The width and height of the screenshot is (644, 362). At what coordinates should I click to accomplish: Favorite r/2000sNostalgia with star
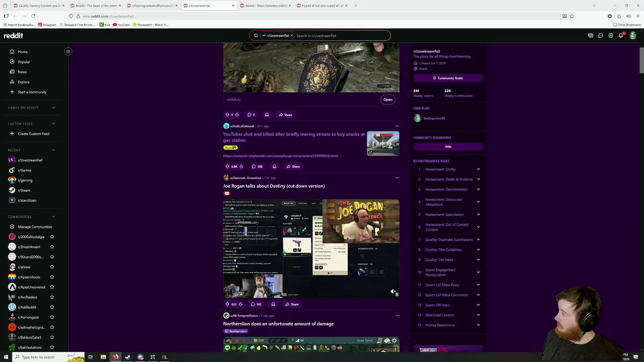coord(52,237)
